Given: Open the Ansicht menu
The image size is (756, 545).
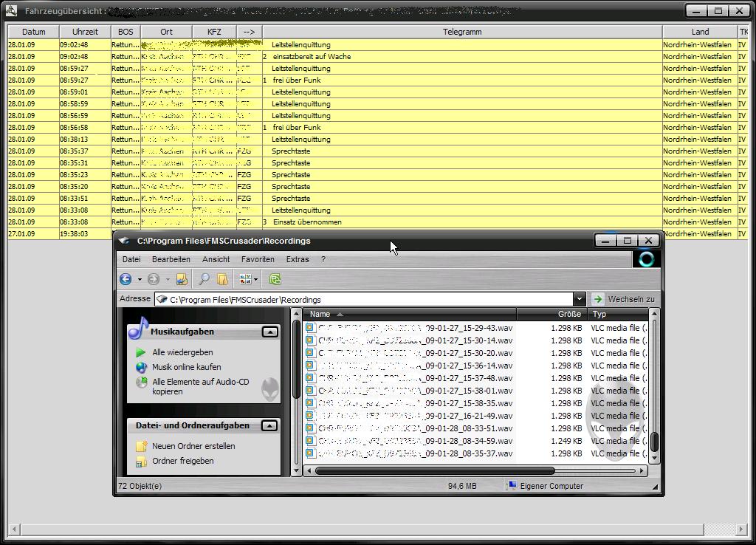Looking at the screenshot, I should pos(216,259).
